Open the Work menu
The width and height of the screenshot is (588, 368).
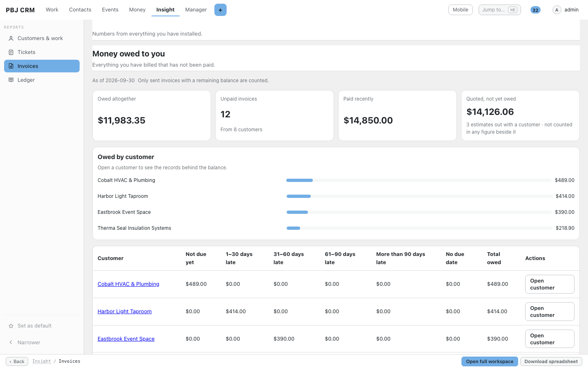pyautogui.click(x=52, y=10)
